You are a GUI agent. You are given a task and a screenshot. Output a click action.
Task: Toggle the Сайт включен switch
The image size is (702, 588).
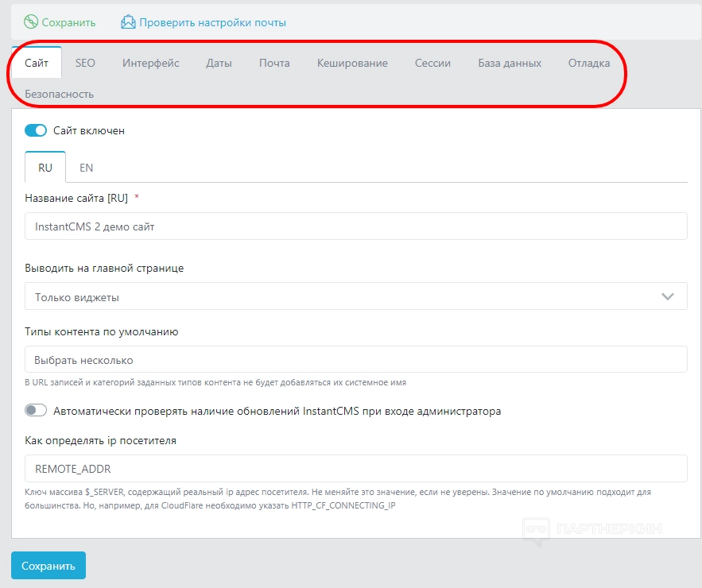[x=36, y=130]
